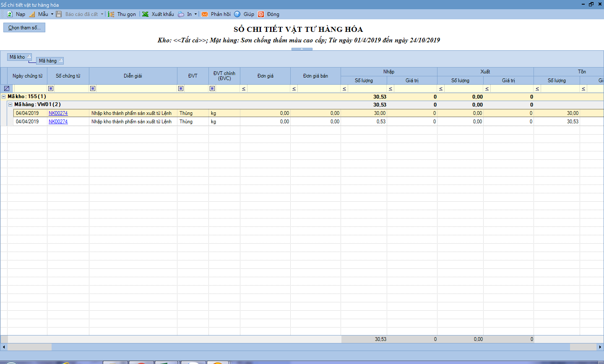Image resolution: width=604 pixels, height=364 pixels.
Task: Click the scrollbar left arrow
Action: click(x=4, y=347)
